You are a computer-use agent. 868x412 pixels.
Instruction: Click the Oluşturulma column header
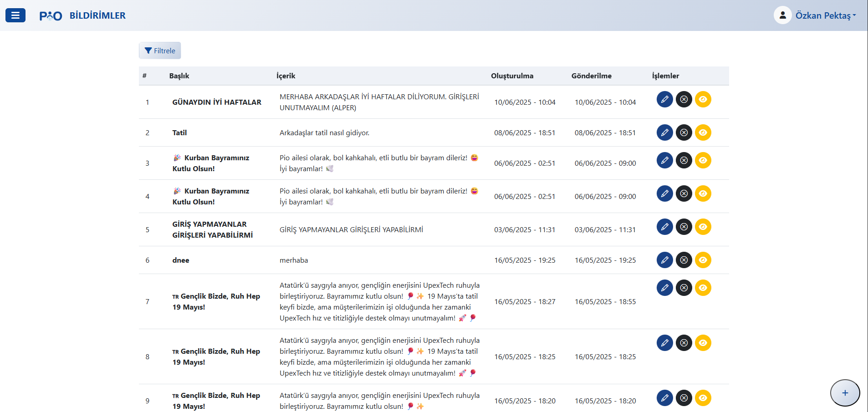pos(512,76)
